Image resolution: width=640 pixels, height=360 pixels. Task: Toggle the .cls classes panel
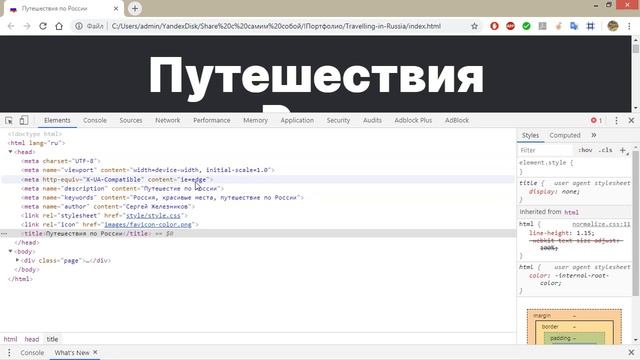click(605, 150)
